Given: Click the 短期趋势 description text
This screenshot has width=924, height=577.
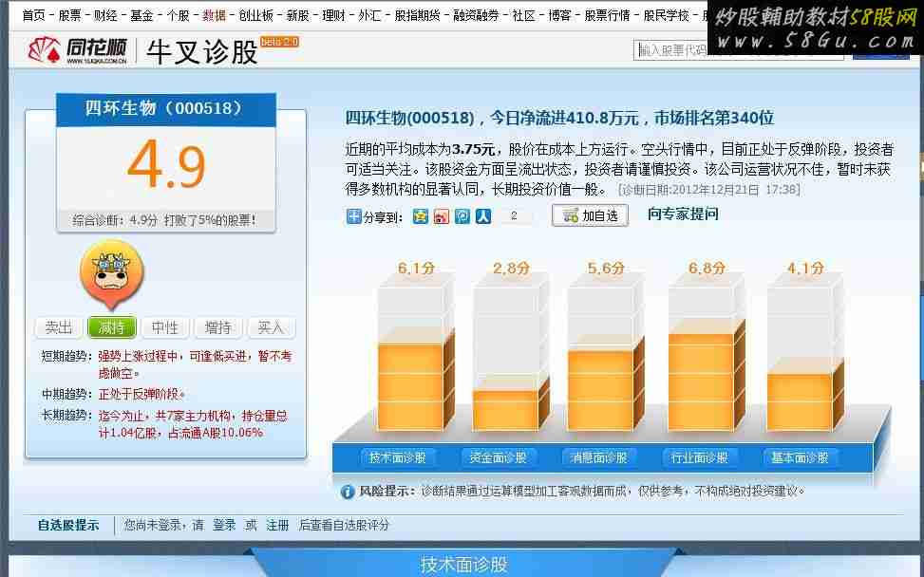Looking at the screenshot, I should (195, 364).
